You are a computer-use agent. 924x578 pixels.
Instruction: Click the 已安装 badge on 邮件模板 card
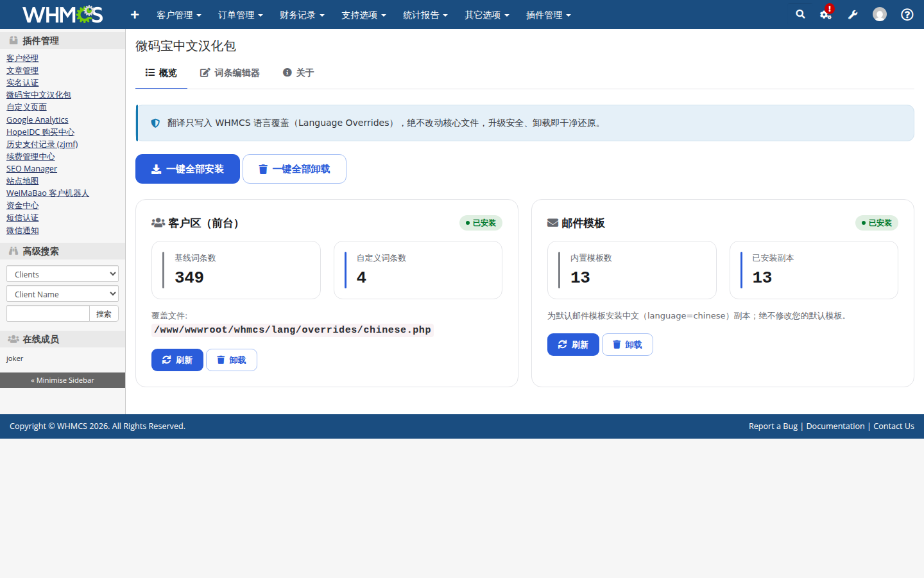tap(877, 223)
